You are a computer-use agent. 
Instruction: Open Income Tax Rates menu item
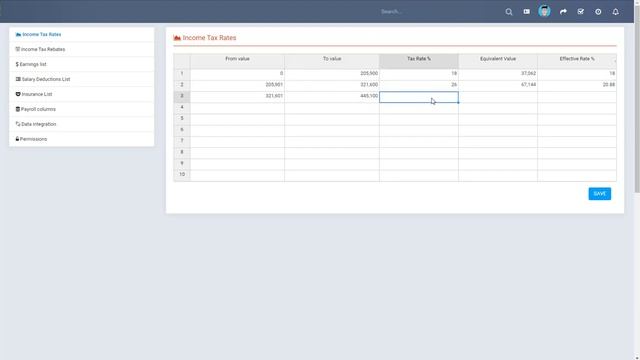coord(82,35)
